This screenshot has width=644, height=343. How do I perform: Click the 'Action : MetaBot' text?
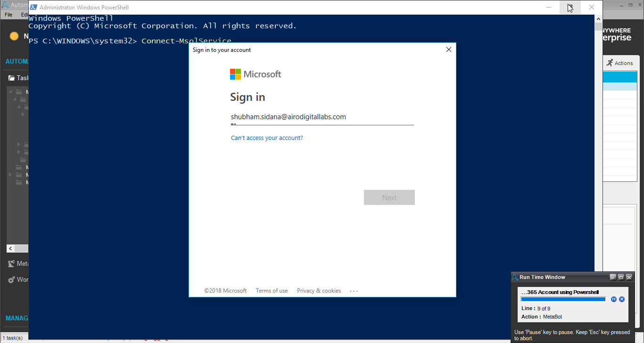coord(542,317)
